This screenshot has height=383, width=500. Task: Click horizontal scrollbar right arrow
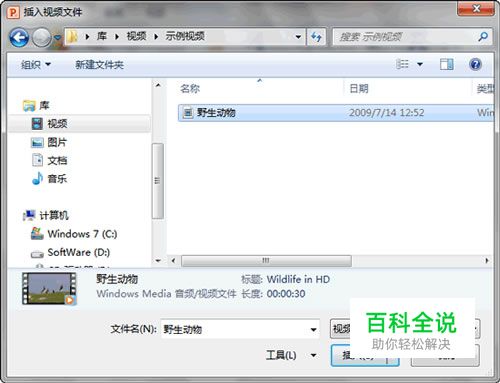[x=487, y=261]
